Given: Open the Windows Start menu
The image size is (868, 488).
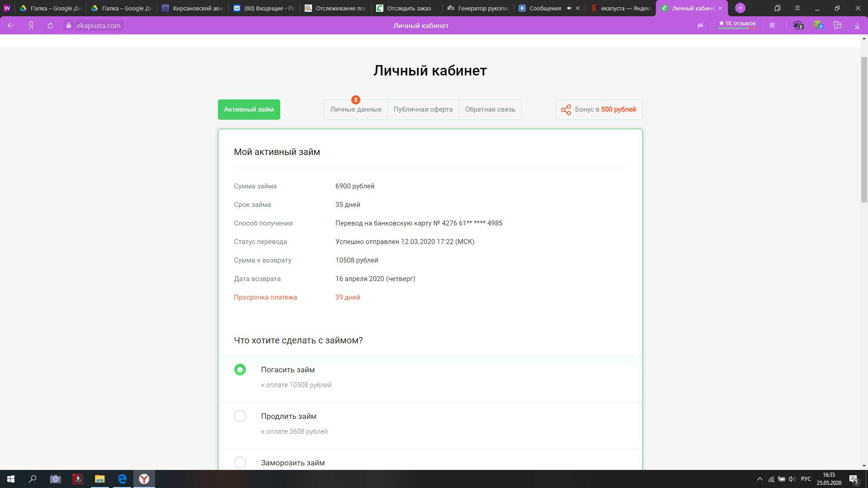Looking at the screenshot, I should (x=11, y=479).
